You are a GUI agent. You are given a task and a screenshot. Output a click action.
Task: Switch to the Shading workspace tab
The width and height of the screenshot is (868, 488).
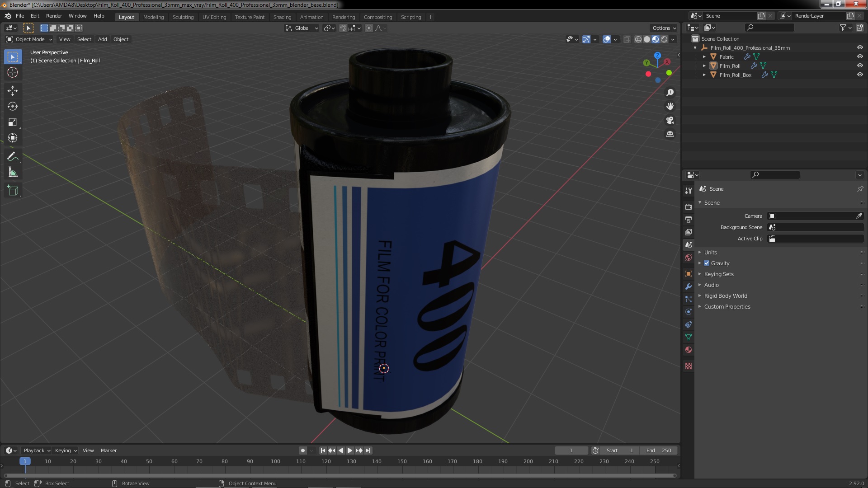[282, 17]
